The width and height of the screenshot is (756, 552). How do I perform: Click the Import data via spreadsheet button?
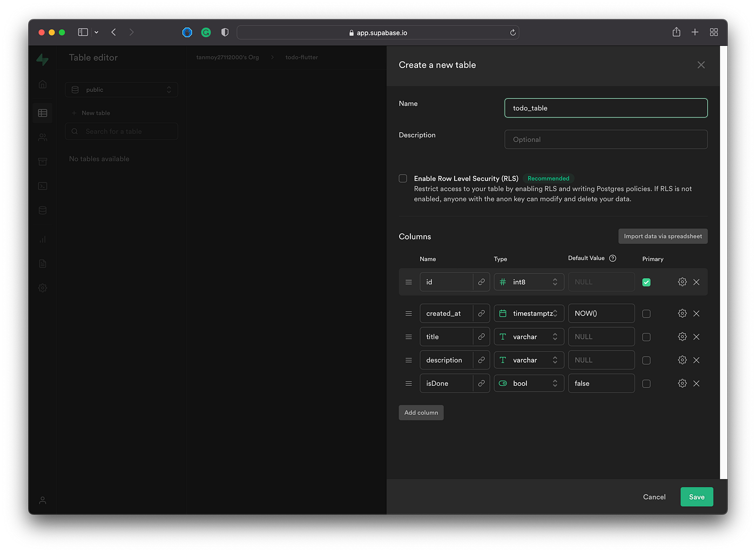click(x=663, y=236)
